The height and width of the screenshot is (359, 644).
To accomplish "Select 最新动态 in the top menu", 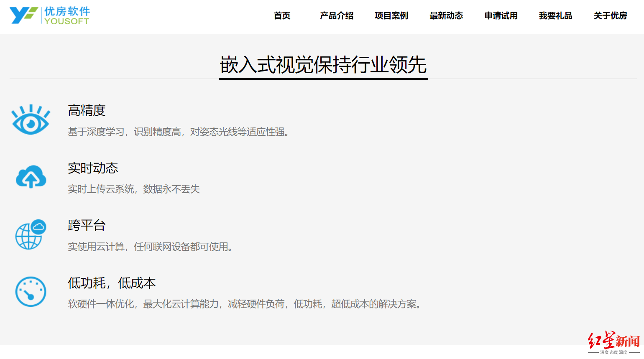I will 446,16.
